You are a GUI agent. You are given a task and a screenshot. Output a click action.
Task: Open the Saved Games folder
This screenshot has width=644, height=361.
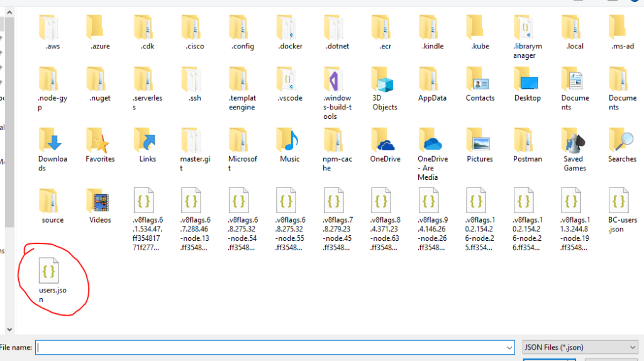click(574, 140)
